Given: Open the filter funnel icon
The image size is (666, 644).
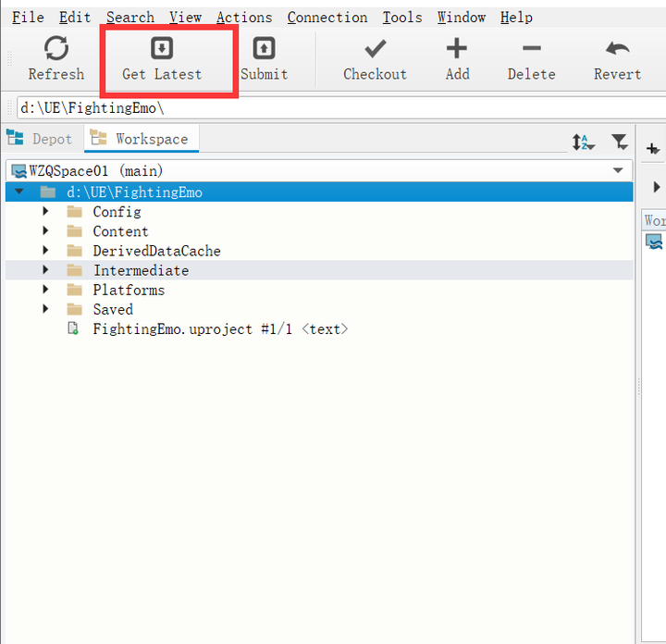Looking at the screenshot, I should [620, 142].
